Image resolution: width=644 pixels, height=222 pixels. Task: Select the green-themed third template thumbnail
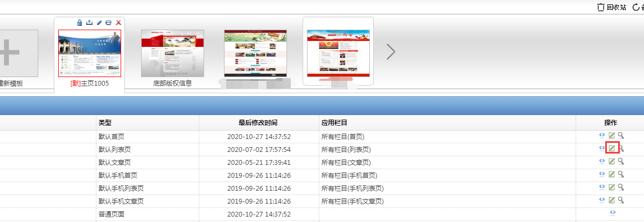click(x=255, y=53)
